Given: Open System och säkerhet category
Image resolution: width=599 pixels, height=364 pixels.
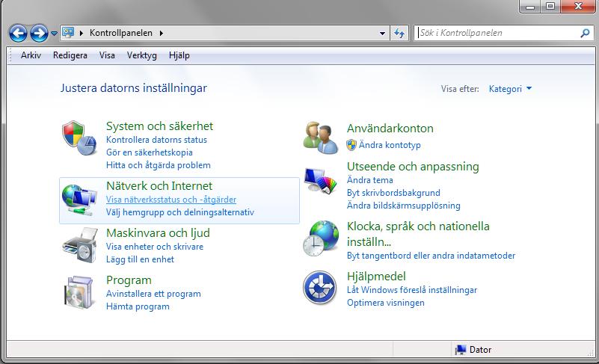Looking at the screenshot, I should pos(160,126).
